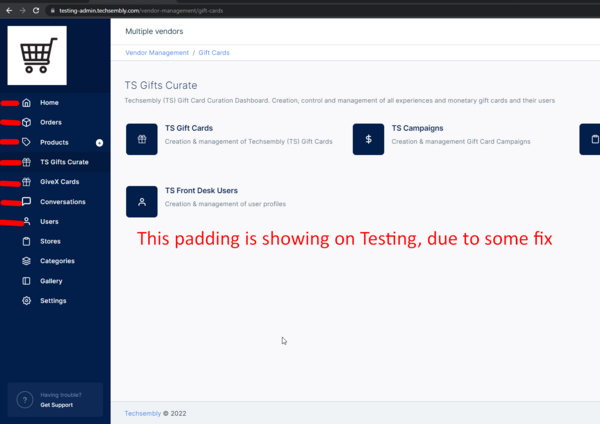Image resolution: width=600 pixels, height=424 pixels.
Task: Click the Gift Cards breadcrumb
Action: [x=214, y=53]
